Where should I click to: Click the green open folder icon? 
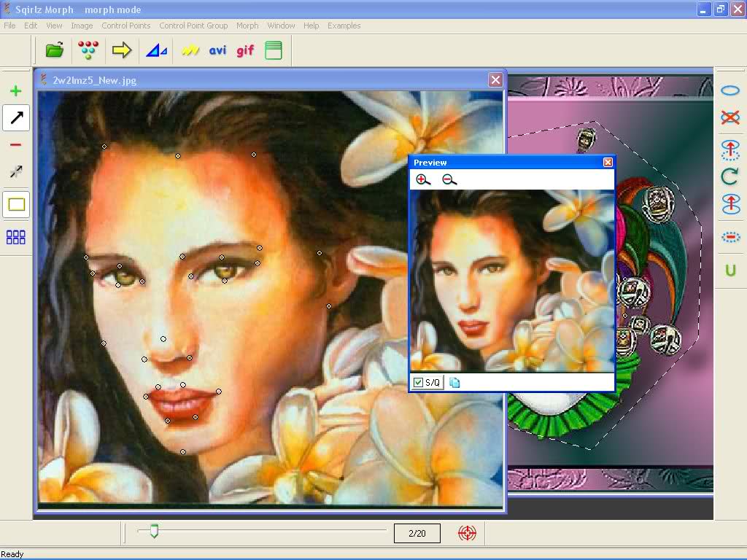click(x=54, y=50)
